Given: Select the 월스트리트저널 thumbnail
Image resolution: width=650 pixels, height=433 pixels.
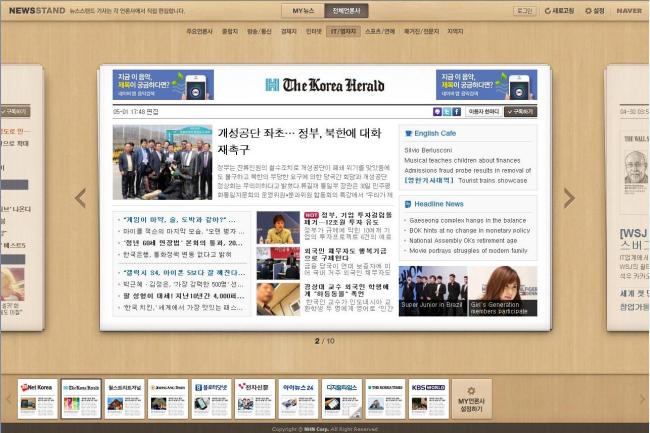Looking at the screenshot, I should coord(124,399).
